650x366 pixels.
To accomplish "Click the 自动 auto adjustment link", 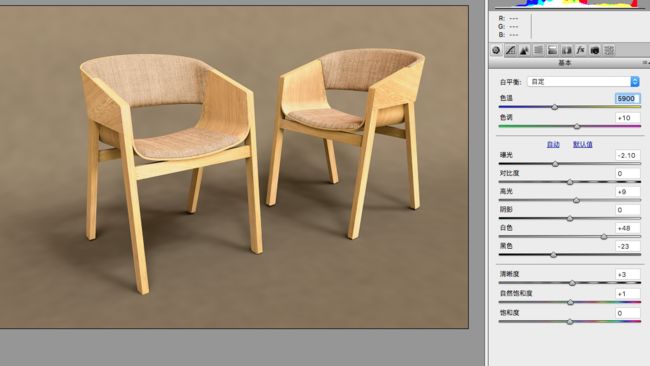I will tap(553, 144).
